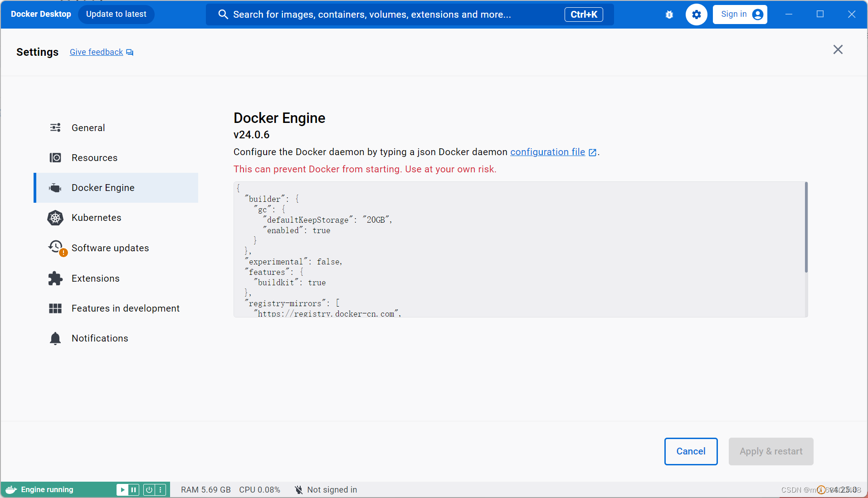Click the General sliders icon
Image resolution: width=868 pixels, height=498 pixels.
55,127
